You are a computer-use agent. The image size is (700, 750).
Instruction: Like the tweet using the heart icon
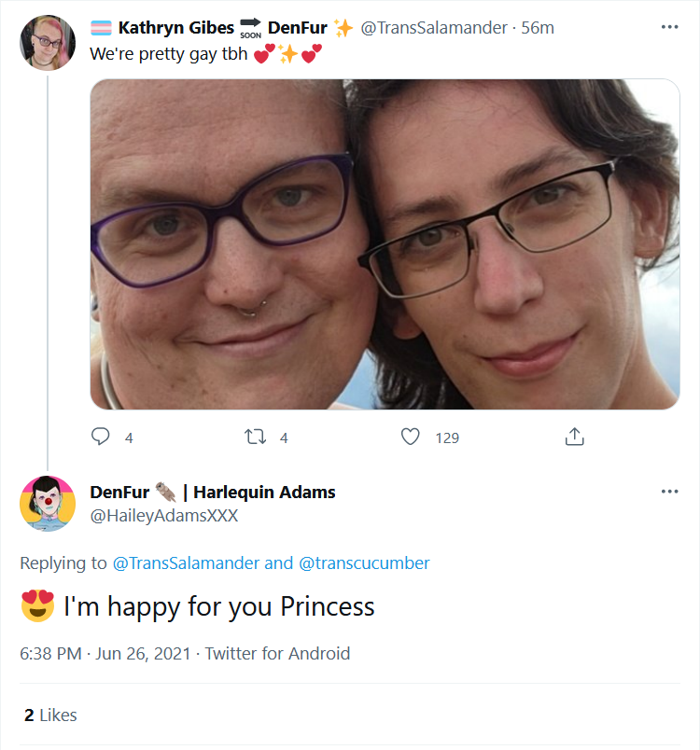pyautogui.click(x=410, y=437)
